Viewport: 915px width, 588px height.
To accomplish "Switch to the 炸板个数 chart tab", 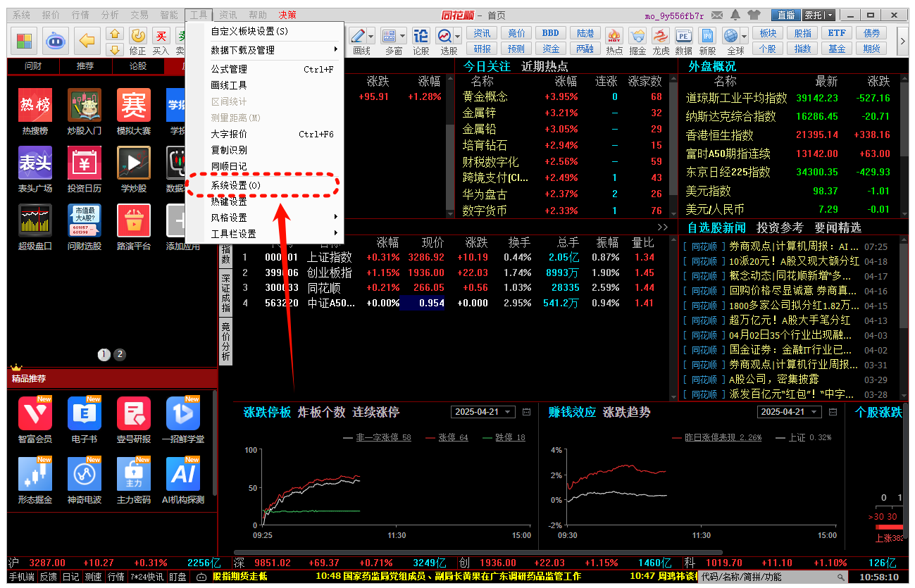I will 322,412.
